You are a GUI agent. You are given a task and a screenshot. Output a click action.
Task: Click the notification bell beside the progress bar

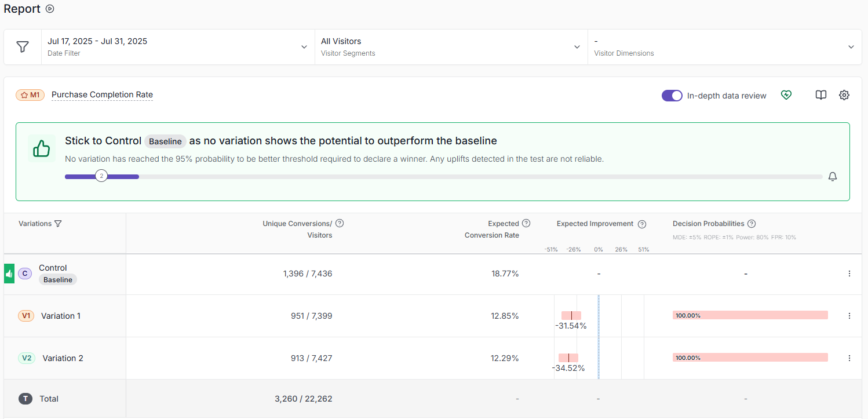click(x=833, y=176)
